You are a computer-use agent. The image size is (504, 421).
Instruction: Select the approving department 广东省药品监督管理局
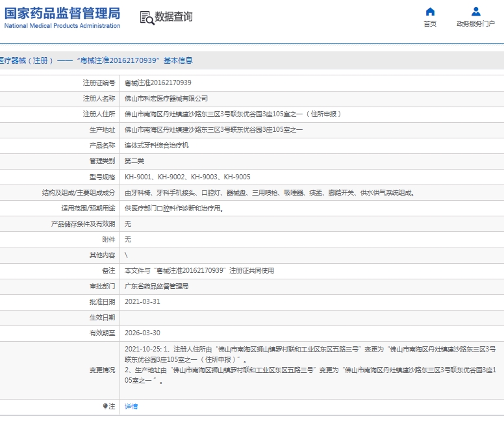pyautogui.click(x=157, y=287)
